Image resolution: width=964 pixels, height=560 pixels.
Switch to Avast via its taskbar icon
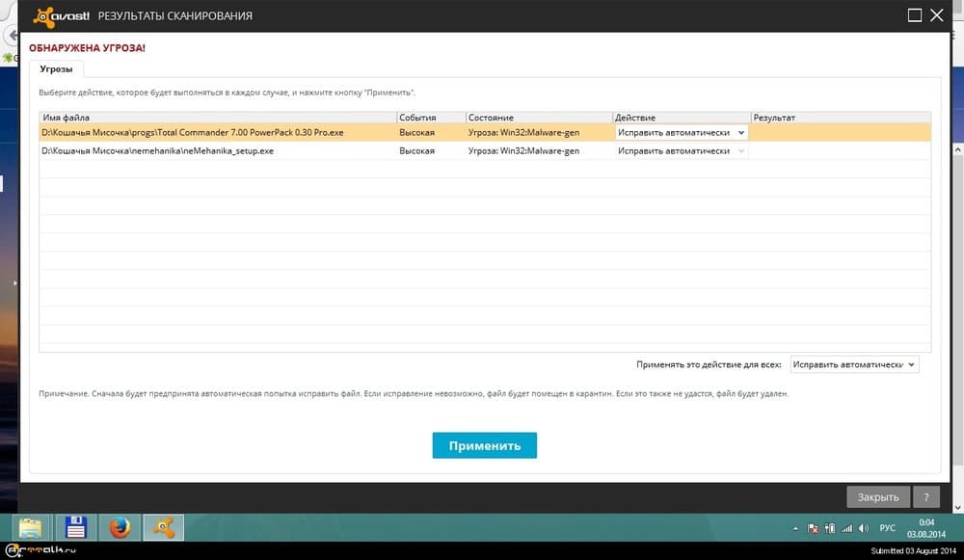pyautogui.click(x=164, y=527)
